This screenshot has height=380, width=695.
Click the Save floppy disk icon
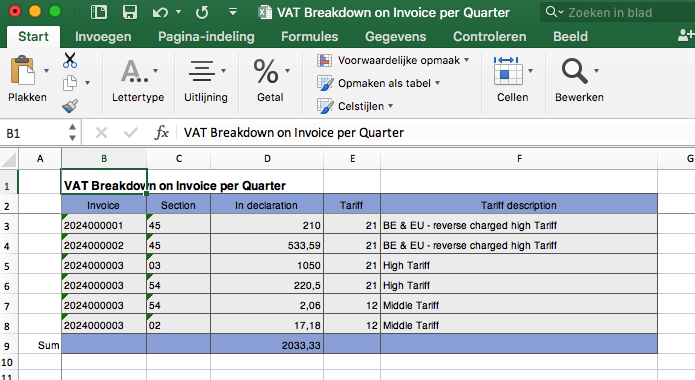point(129,12)
